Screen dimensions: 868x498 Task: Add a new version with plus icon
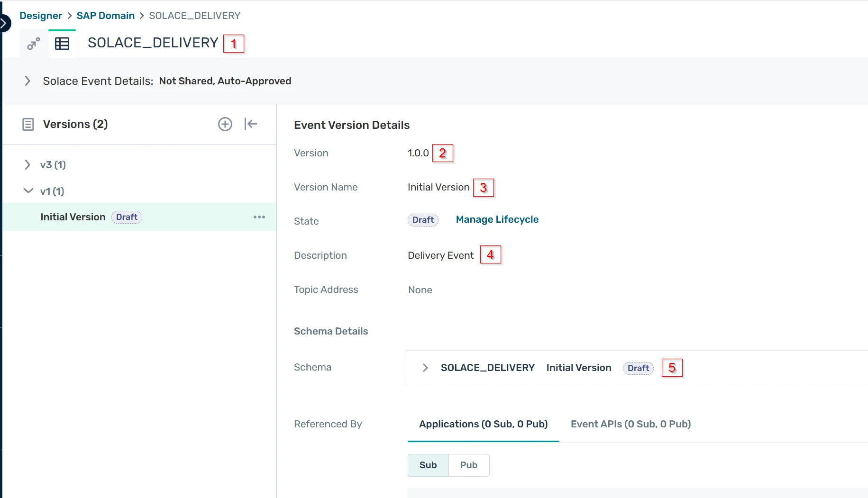pos(225,124)
